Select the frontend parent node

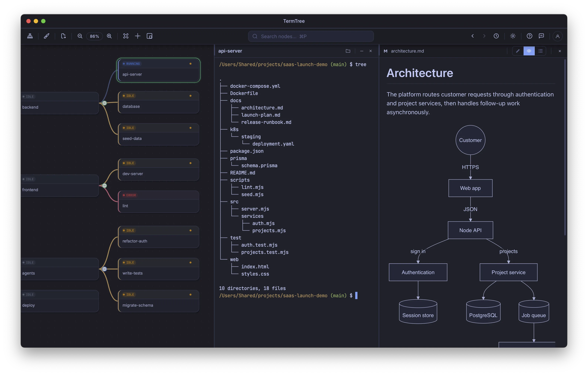(60, 186)
